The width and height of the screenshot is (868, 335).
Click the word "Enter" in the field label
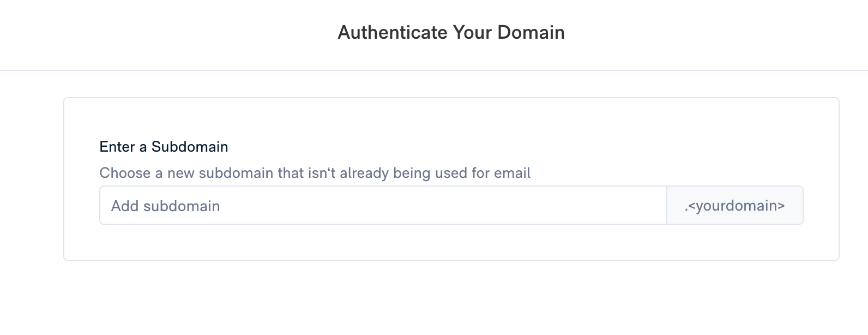click(x=117, y=147)
